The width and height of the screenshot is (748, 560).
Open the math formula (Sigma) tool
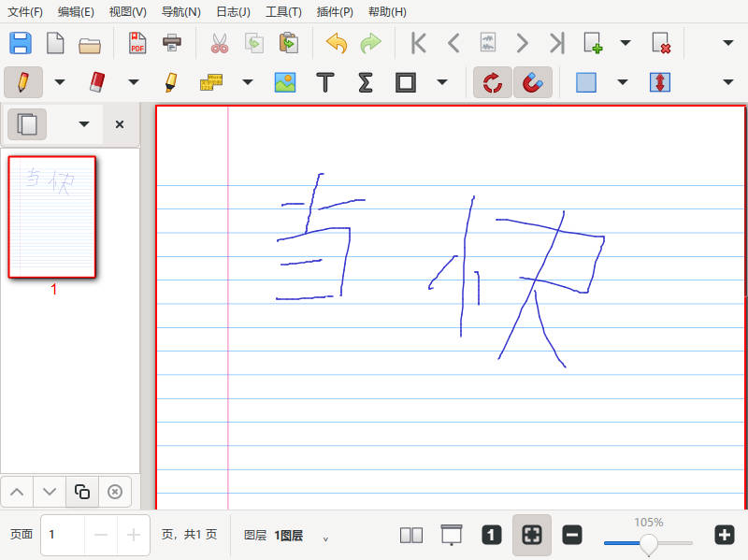366,82
